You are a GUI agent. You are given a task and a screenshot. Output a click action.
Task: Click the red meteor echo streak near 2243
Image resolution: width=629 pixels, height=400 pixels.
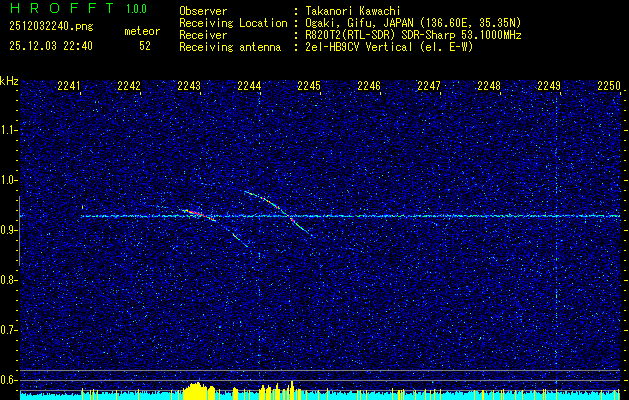tap(199, 215)
